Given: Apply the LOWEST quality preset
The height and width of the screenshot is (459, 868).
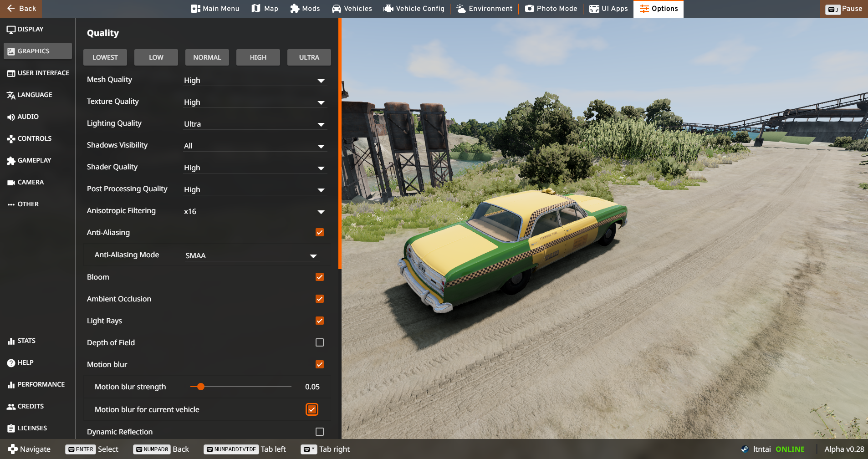Looking at the screenshot, I should click(105, 57).
